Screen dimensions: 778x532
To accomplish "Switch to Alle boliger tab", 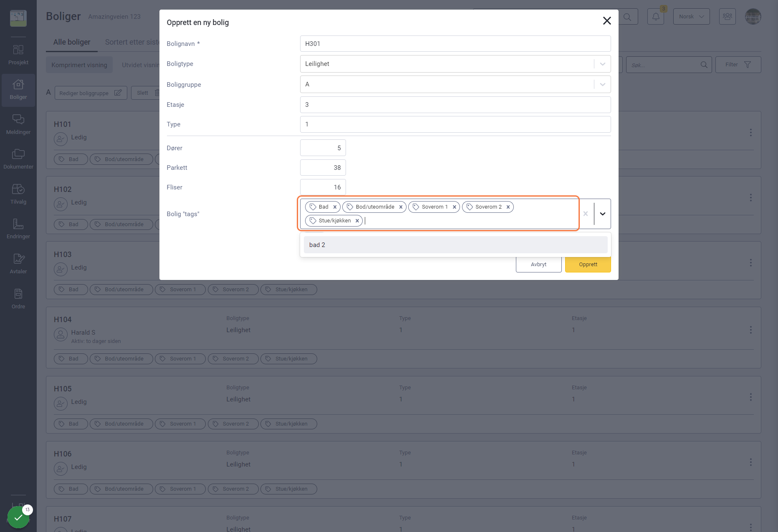I will coord(72,42).
